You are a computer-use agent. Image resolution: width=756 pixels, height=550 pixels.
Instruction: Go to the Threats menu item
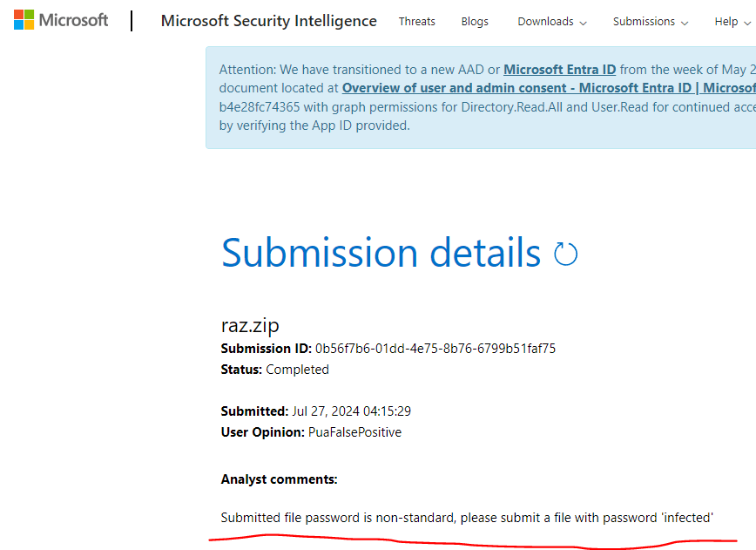pyautogui.click(x=416, y=22)
